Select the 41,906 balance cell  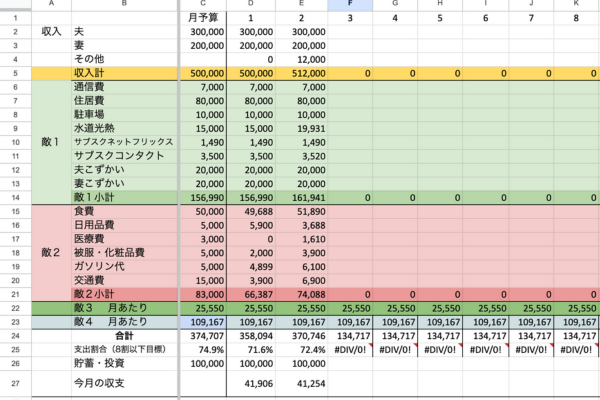[251, 383]
